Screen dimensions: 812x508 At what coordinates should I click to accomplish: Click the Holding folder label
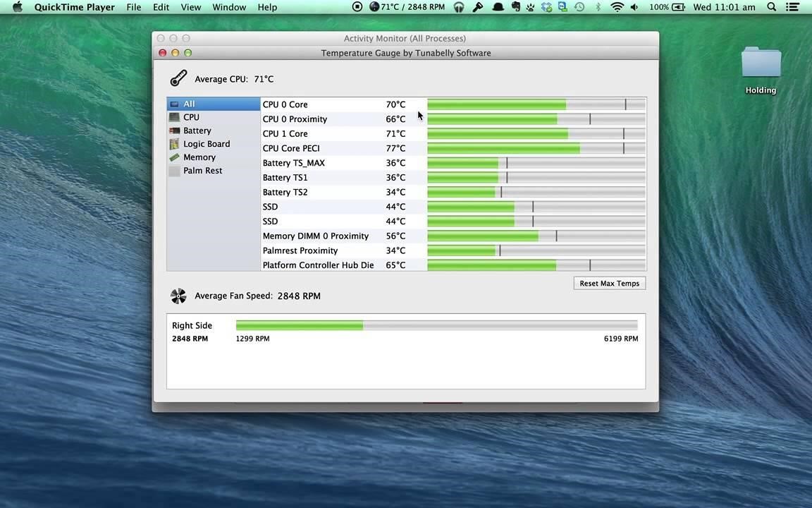tap(761, 90)
